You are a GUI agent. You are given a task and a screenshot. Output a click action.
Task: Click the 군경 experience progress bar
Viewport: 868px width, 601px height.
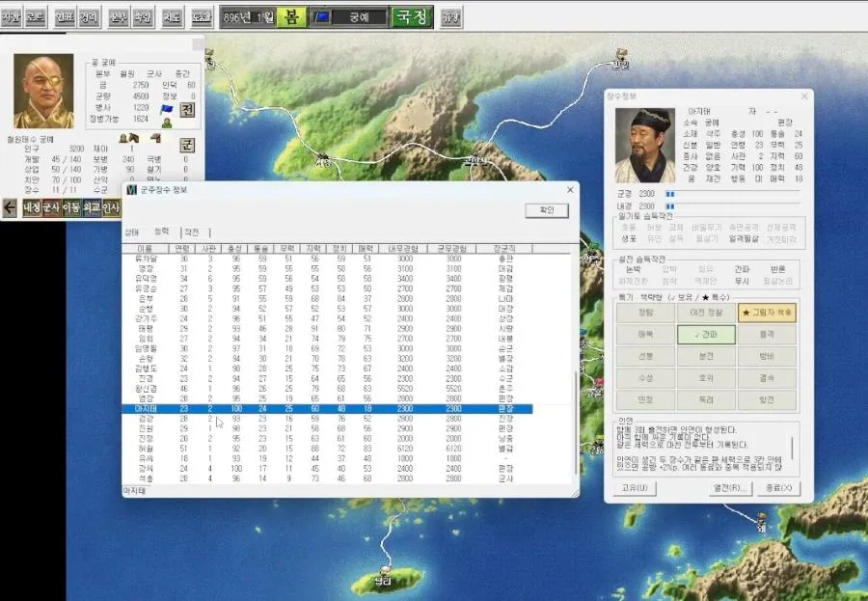732,194
